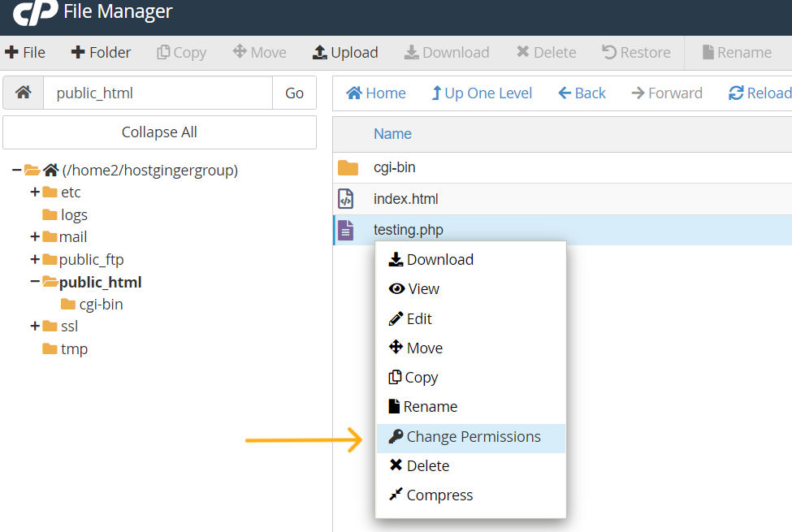Click the toolbar Rename button

[x=737, y=52]
